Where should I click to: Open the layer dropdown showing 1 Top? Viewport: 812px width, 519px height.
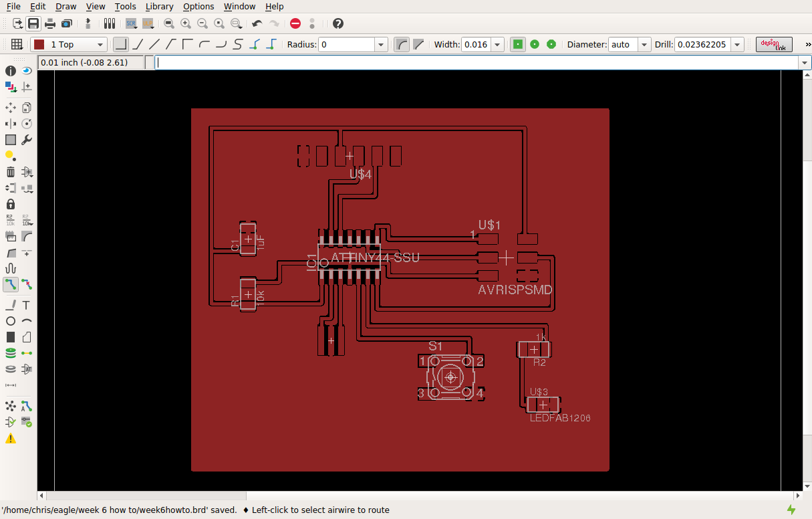pos(68,44)
